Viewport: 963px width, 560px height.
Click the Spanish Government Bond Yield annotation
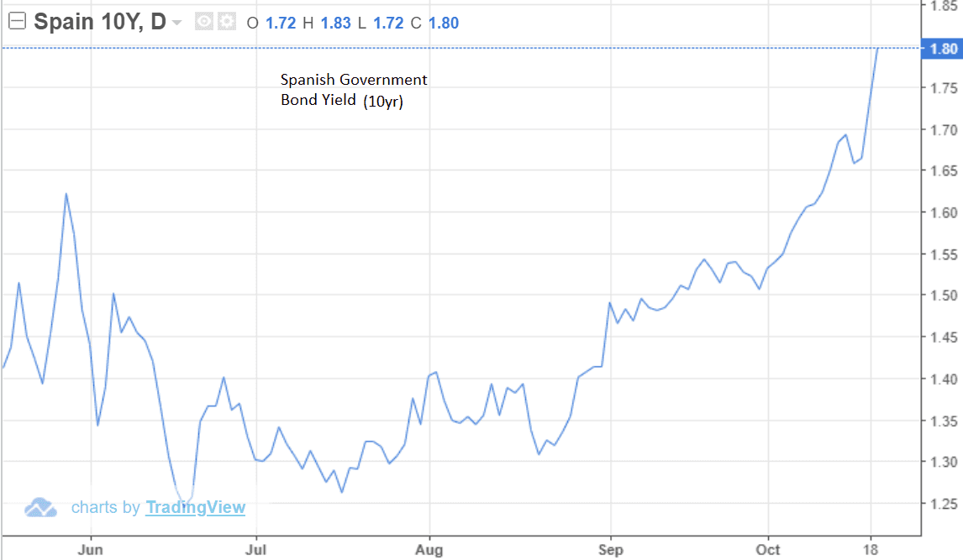354,91
